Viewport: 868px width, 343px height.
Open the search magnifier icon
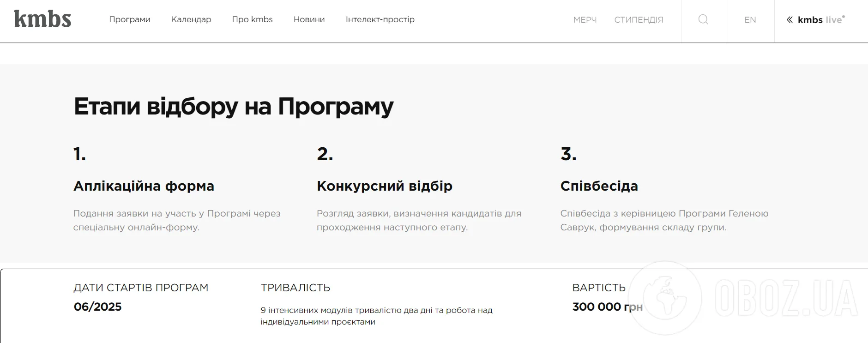point(703,19)
